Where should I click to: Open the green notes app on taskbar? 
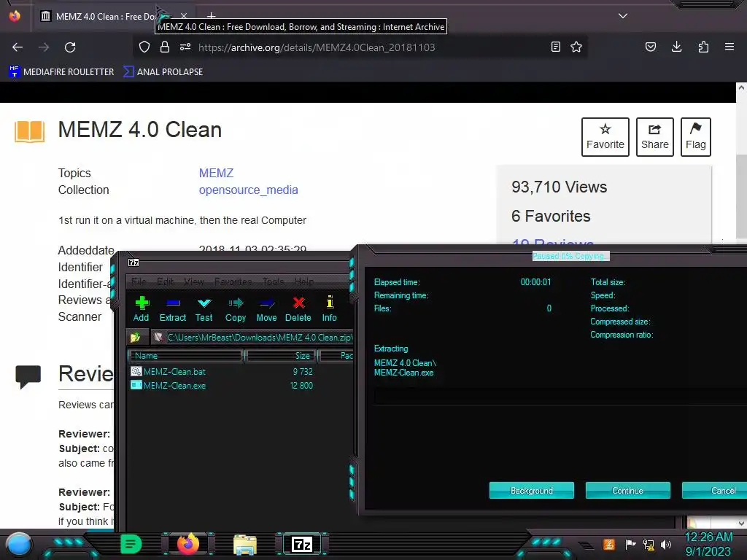(x=131, y=544)
